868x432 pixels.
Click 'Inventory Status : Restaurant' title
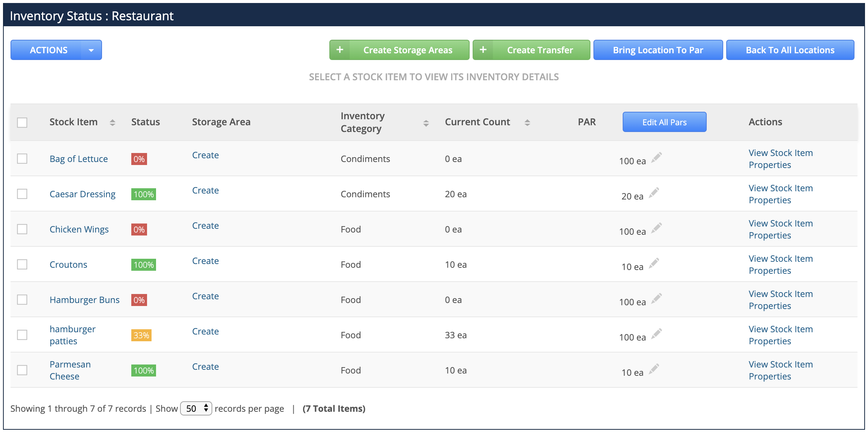pos(92,16)
